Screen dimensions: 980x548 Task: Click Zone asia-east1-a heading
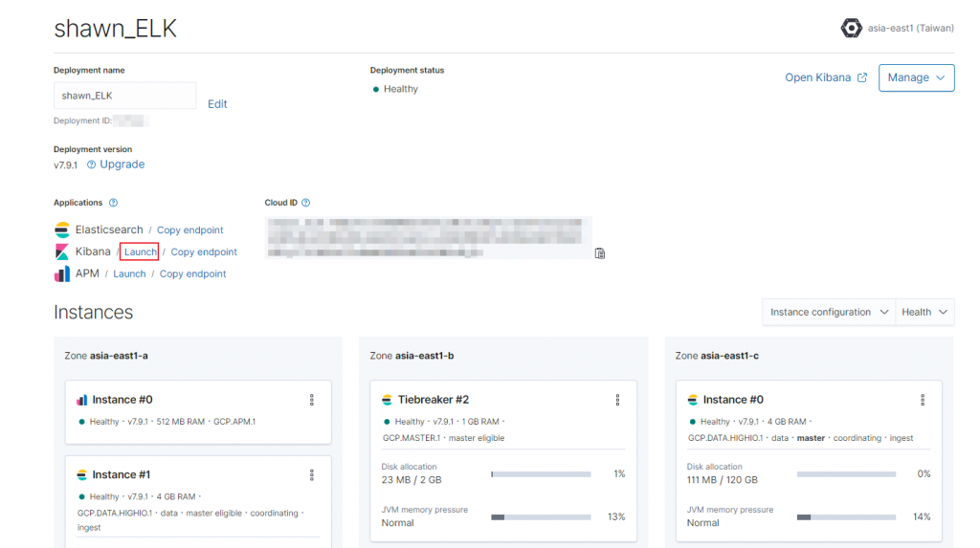point(106,356)
